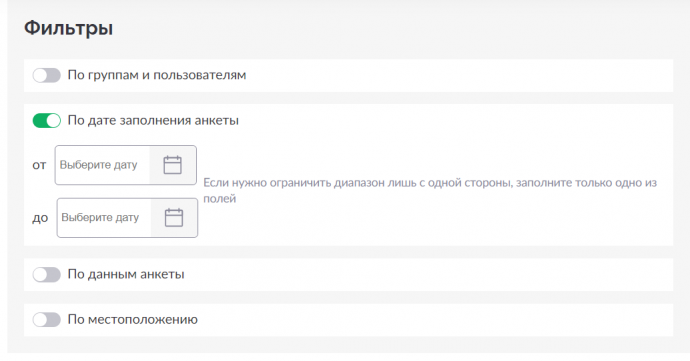Screen dimensions: 690x361
Task: Turn on the "По данным анкеты" toggle
Action: pos(47,275)
